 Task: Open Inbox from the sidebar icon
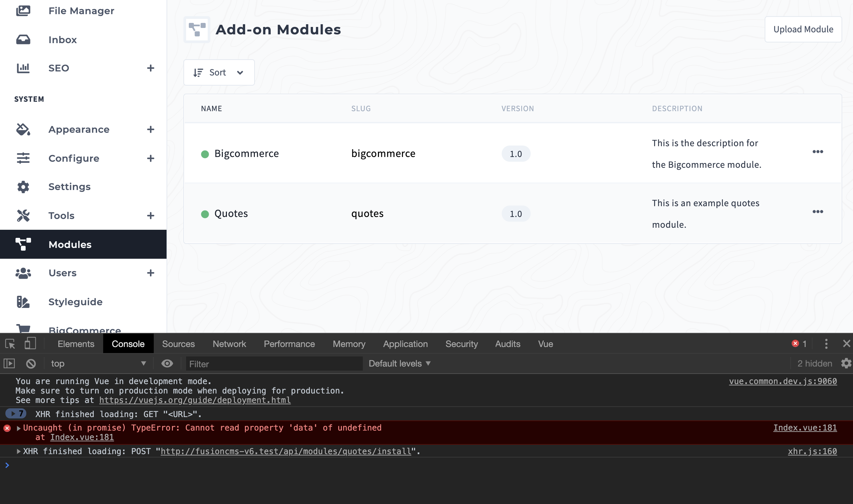click(23, 39)
